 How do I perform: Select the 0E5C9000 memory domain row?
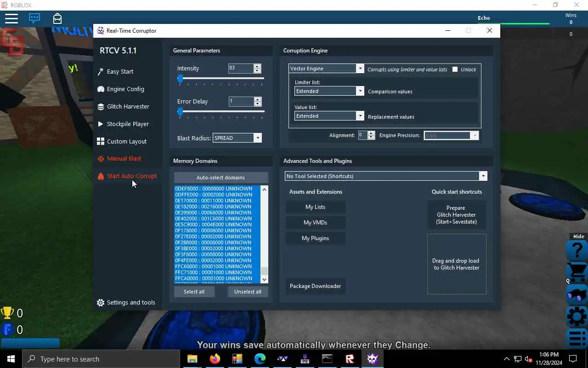tap(217, 224)
